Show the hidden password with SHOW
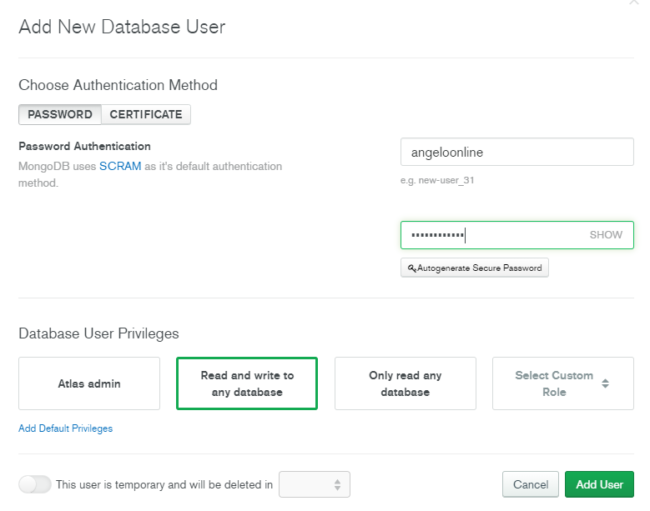The width and height of the screenshot is (650, 511). pos(606,235)
